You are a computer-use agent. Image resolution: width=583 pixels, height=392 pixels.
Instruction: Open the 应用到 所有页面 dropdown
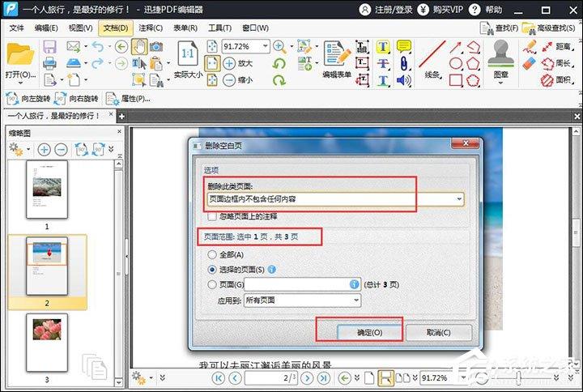302,300
